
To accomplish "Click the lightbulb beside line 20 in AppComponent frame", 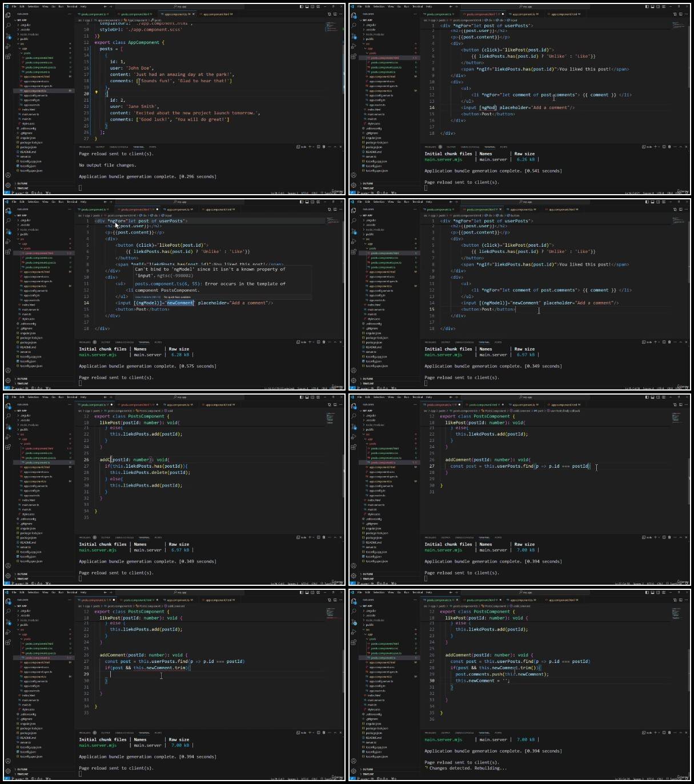I will click(x=96, y=93).
